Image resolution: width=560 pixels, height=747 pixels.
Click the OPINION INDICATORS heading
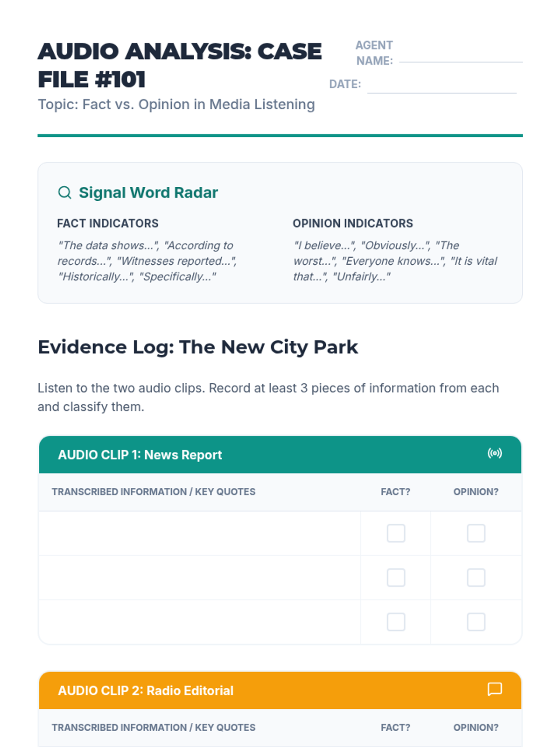[353, 223]
